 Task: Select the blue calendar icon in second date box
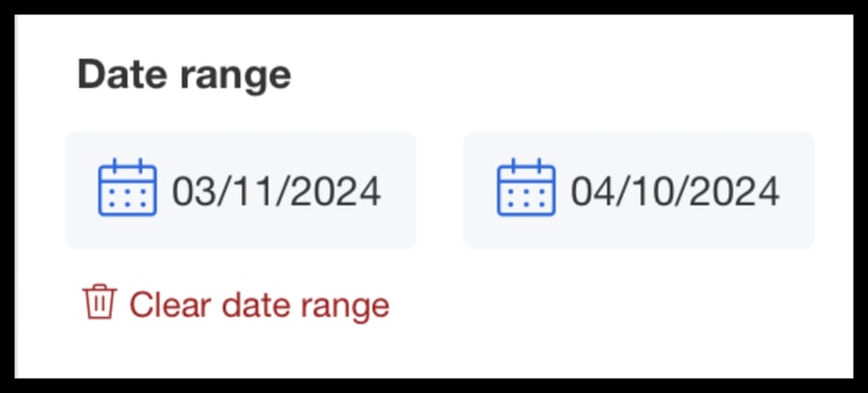point(526,189)
